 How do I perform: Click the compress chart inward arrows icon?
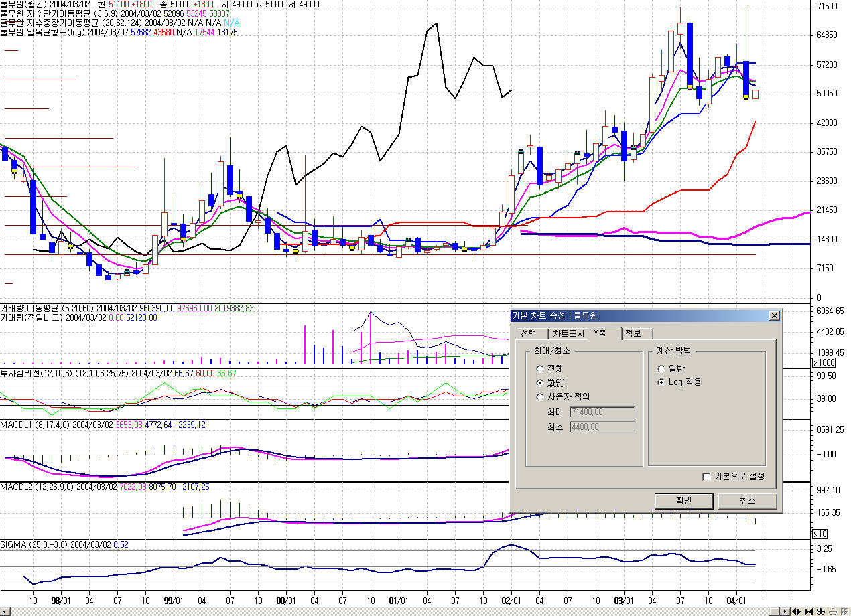(809, 611)
